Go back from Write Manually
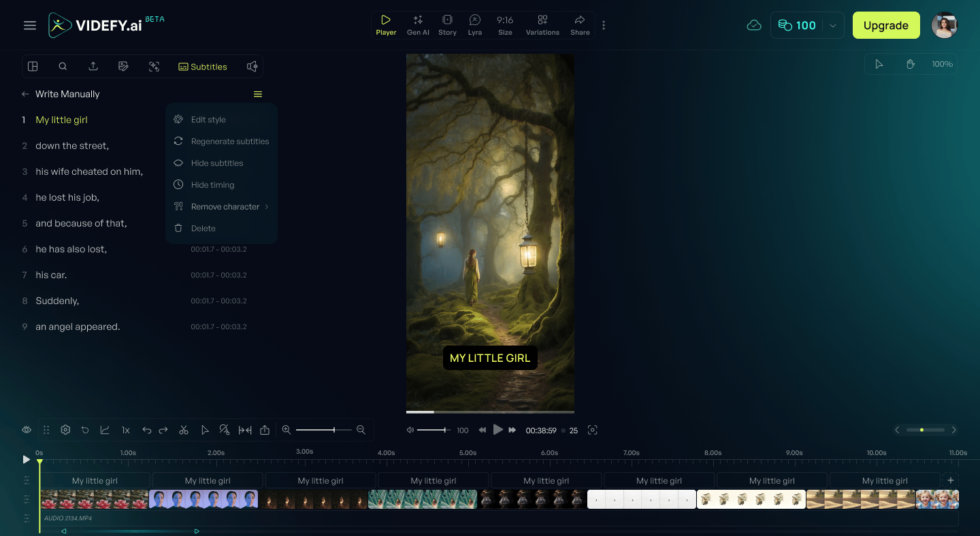This screenshot has width=980, height=536. (x=25, y=94)
